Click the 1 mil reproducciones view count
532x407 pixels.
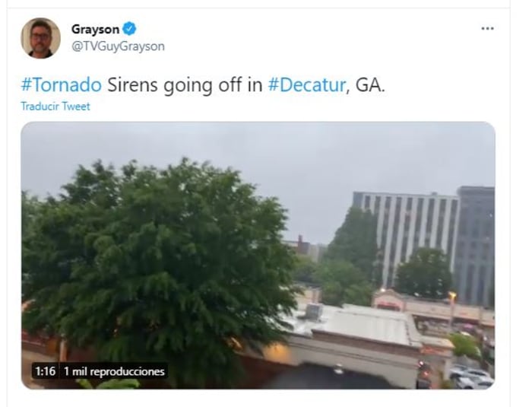pyautogui.click(x=114, y=371)
